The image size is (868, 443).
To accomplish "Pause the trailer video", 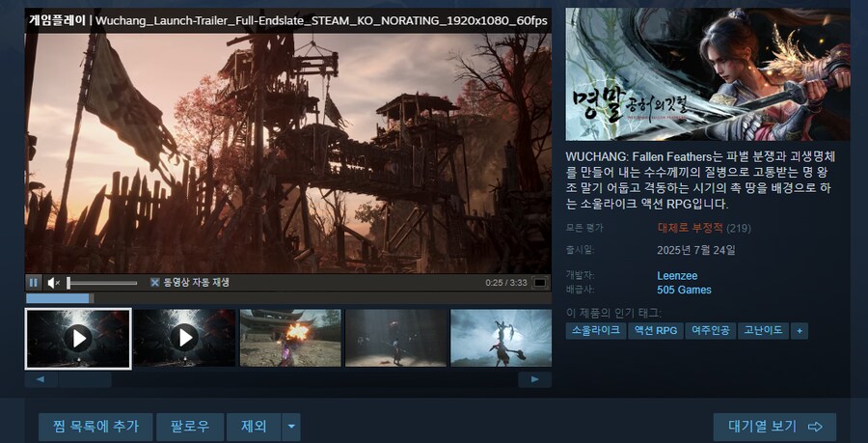I will point(33,283).
